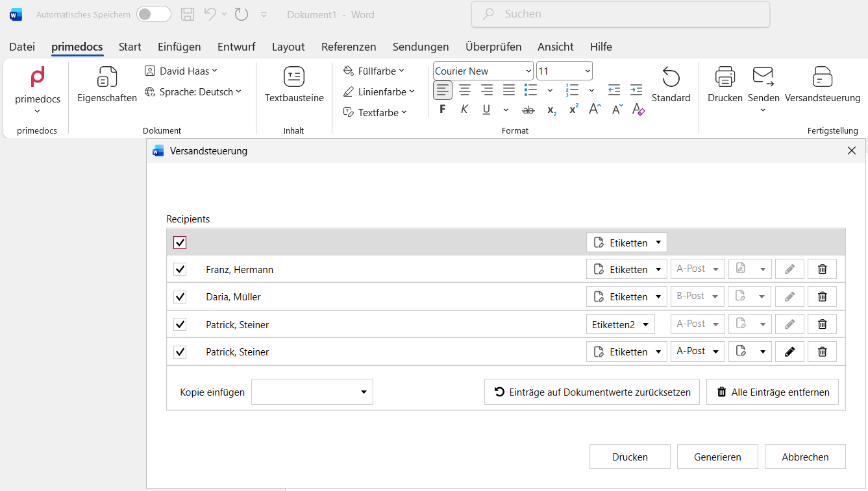This screenshot has width=868, height=491.
Task: Apply strikethrough formatting
Action: tap(528, 110)
